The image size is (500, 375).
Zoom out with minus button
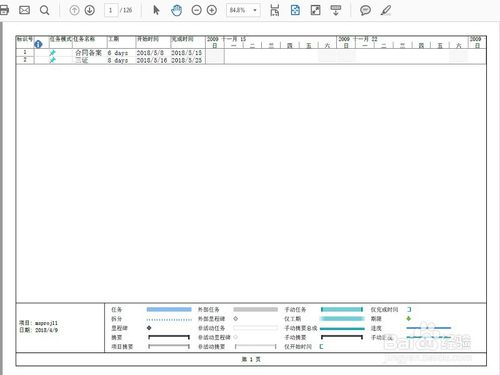pos(197,10)
